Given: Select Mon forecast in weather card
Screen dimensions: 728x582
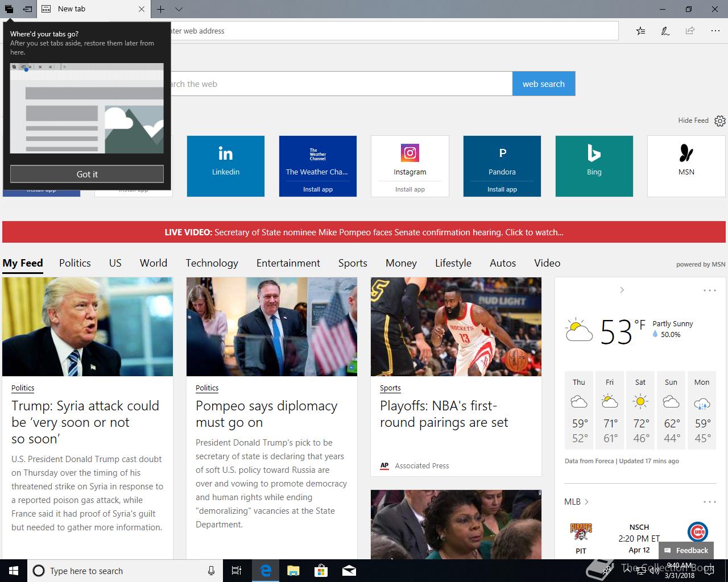Looking at the screenshot, I should [702, 411].
